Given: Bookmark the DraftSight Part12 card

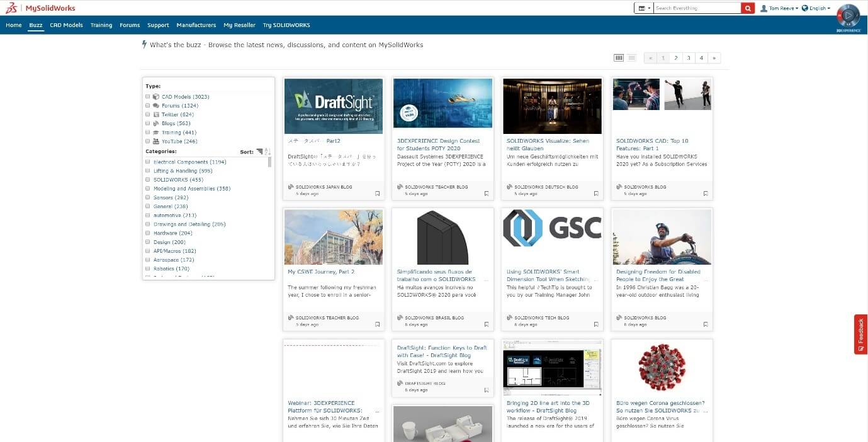Looking at the screenshot, I should [x=377, y=194].
